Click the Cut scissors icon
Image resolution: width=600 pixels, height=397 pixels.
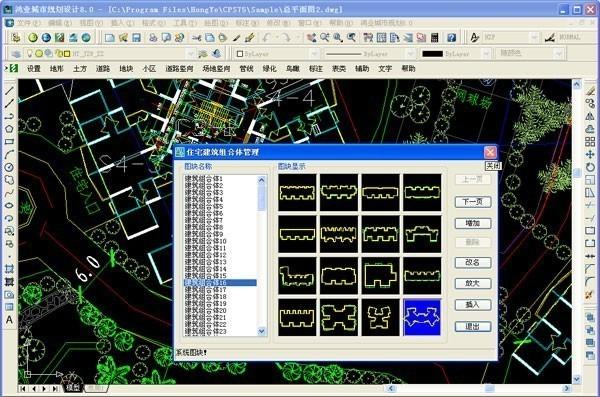pyautogui.click(x=196, y=38)
